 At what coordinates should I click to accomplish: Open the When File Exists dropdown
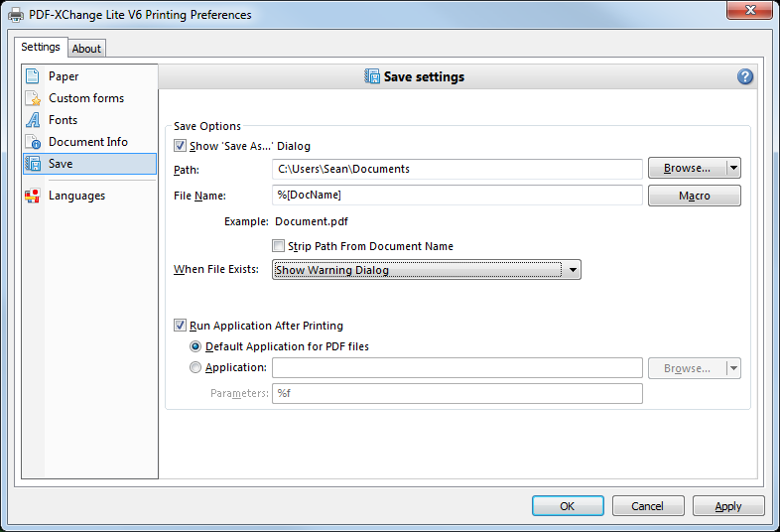click(427, 270)
